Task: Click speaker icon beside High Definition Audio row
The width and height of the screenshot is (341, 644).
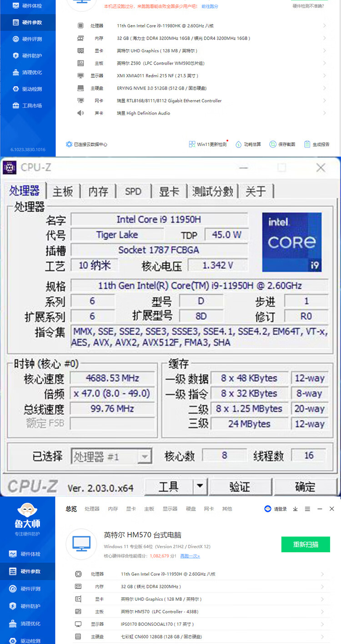Action: click(80, 113)
